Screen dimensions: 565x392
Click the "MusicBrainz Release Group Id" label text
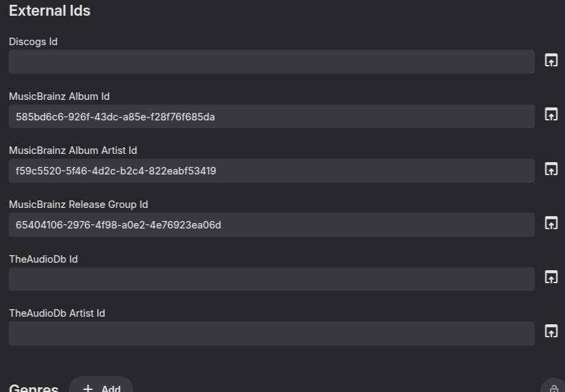tap(78, 205)
